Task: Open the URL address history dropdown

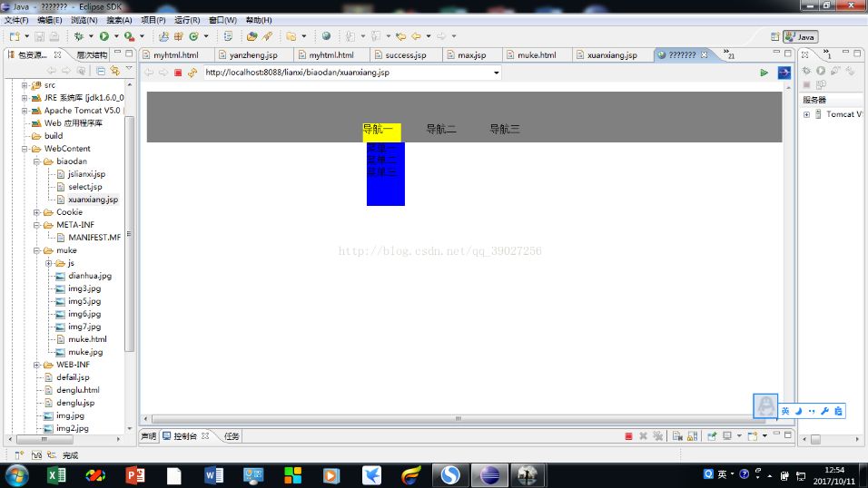Action: (496, 73)
